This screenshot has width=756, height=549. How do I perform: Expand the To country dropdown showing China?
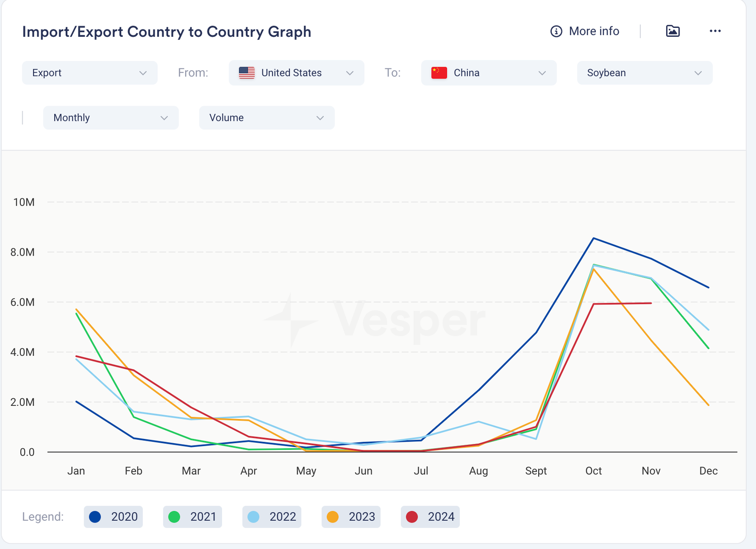[x=489, y=73]
